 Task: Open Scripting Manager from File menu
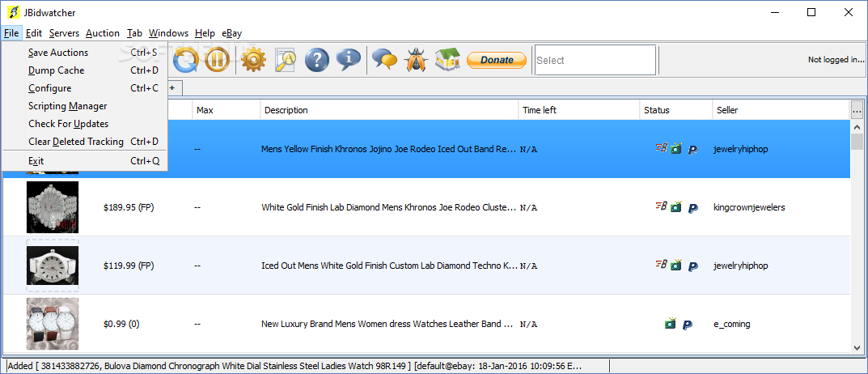(84, 106)
